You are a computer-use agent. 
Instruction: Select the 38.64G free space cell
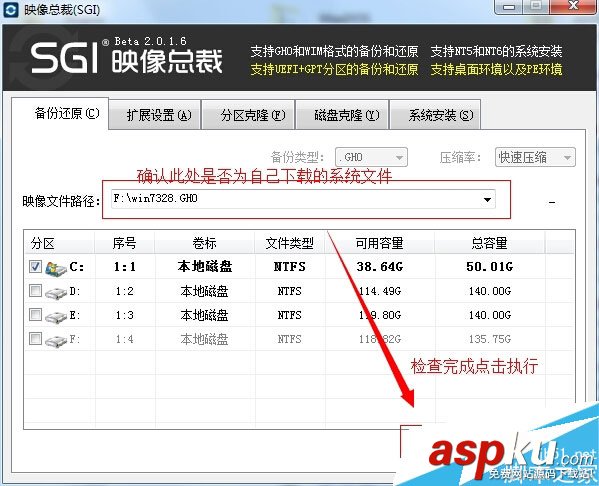point(380,267)
